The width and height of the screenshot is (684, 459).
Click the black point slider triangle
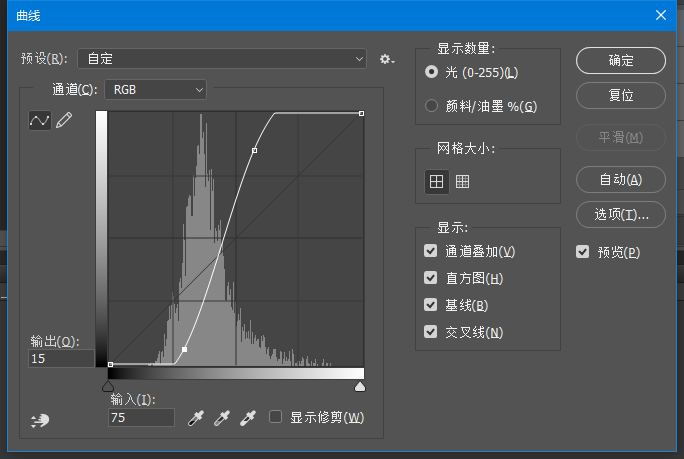(x=108, y=386)
